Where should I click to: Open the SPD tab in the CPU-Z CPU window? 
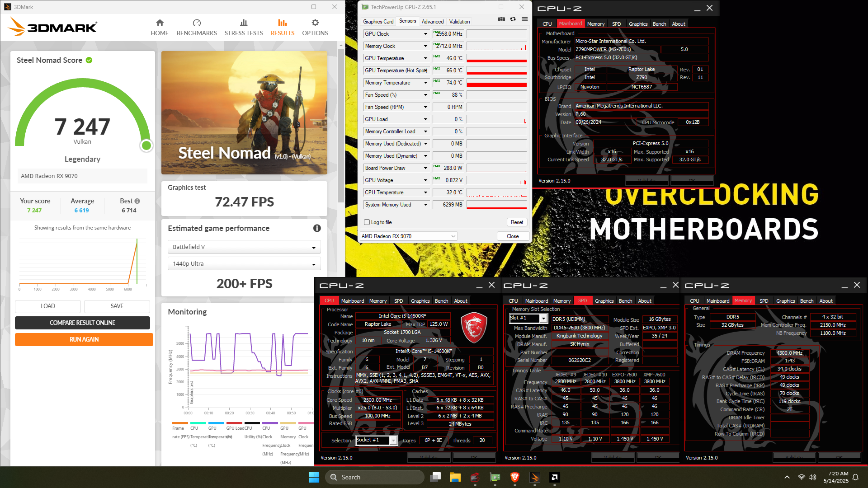click(x=398, y=301)
